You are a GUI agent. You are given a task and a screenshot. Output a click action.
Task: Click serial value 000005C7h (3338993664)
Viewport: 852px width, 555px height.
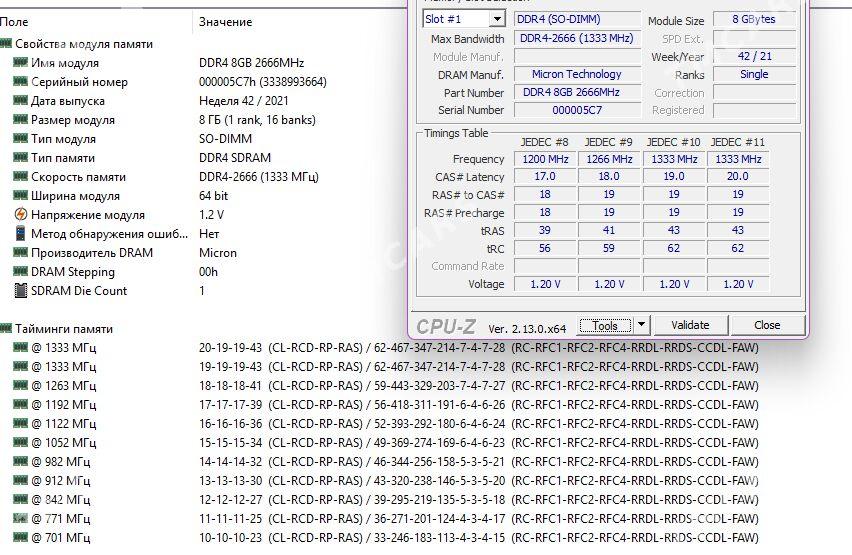tap(262, 82)
